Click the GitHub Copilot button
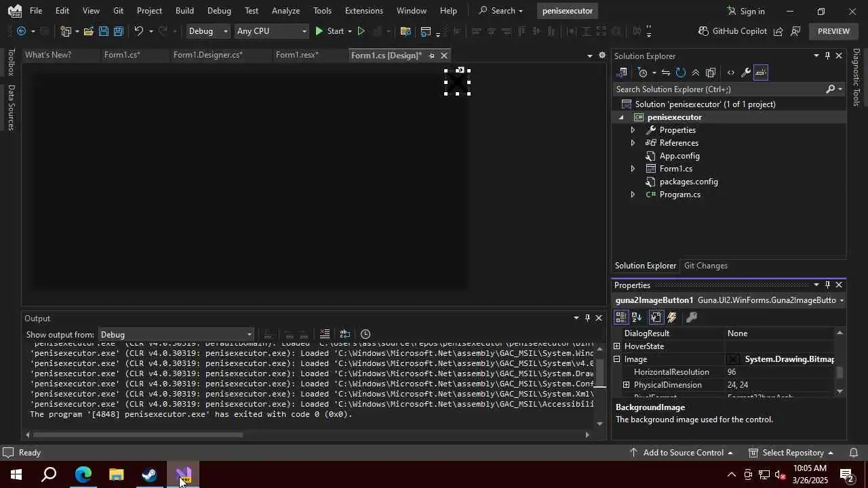The width and height of the screenshot is (868, 488). point(733,31)
